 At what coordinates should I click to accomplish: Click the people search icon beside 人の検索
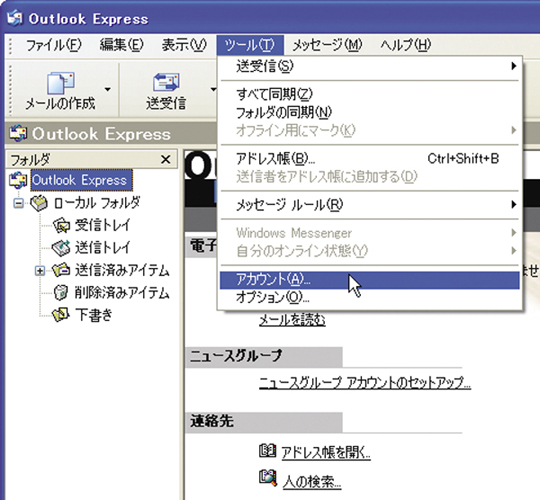[268, 478]
